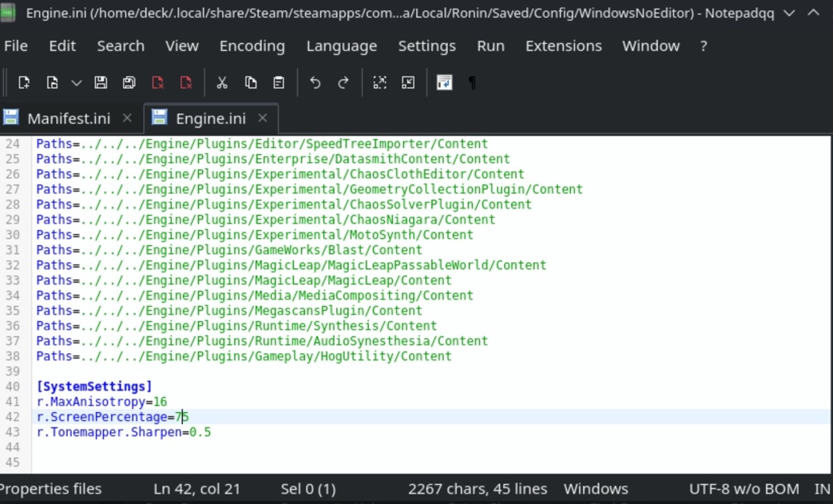This screenshot has width=833, height=504.
Task: Click the Open file icon
Action: [52, 82]
